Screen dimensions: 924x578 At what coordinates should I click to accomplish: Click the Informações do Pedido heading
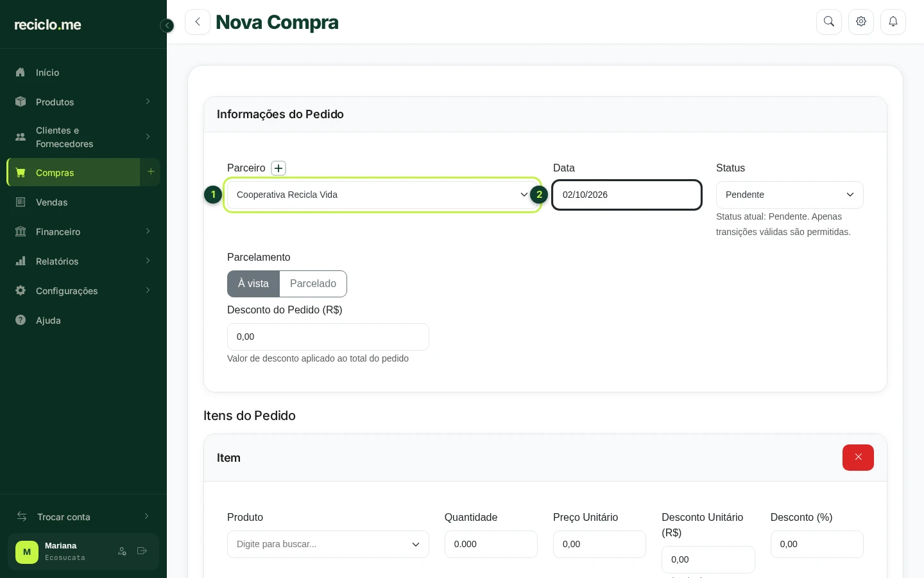(280, 114)
